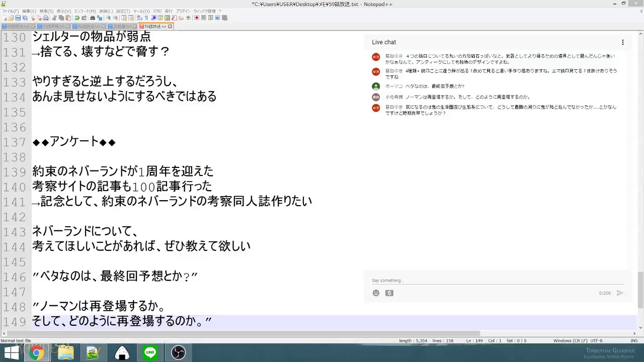
Task: Open Live chat more options menu
Action: [x=622, y=42]
